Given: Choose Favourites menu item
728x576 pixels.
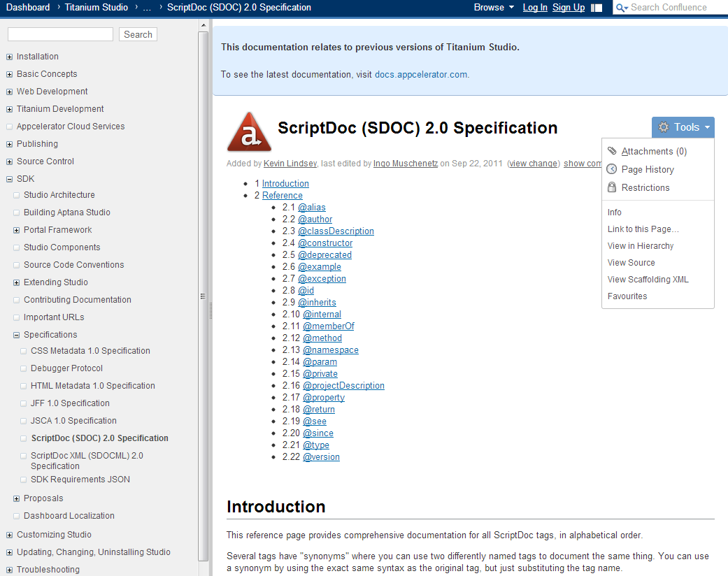Looking at the screenshot, I should 627,296.
